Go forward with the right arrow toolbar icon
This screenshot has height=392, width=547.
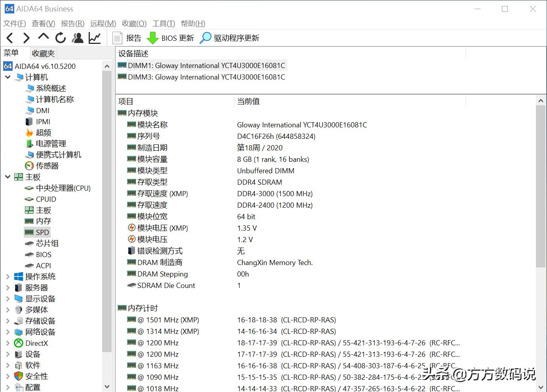click(27, 38)
